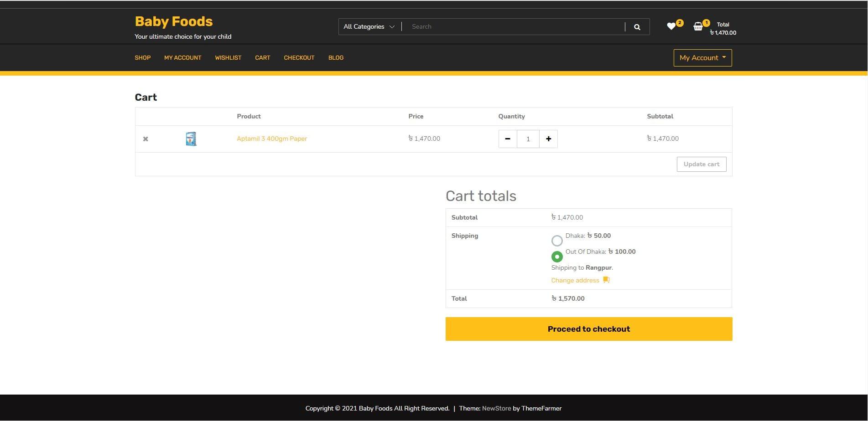Viewport: 868px width, 421px height.
Task: Open the Aptamil 3 400gm Paper product link
Action: 271,139
